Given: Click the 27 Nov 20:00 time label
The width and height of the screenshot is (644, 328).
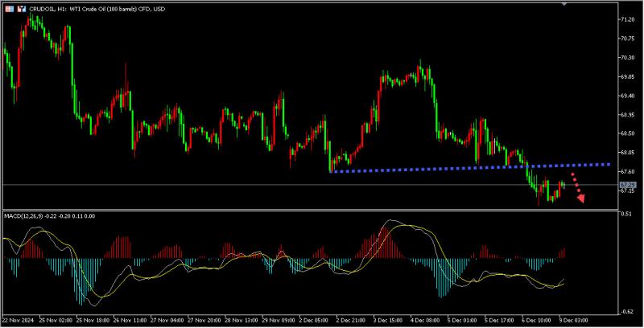Looking at the screenshot, I should click(204, 320).
